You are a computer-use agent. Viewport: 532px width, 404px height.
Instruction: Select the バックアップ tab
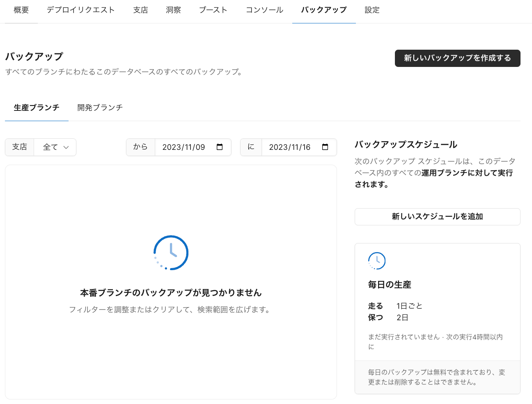click(324, 10)
